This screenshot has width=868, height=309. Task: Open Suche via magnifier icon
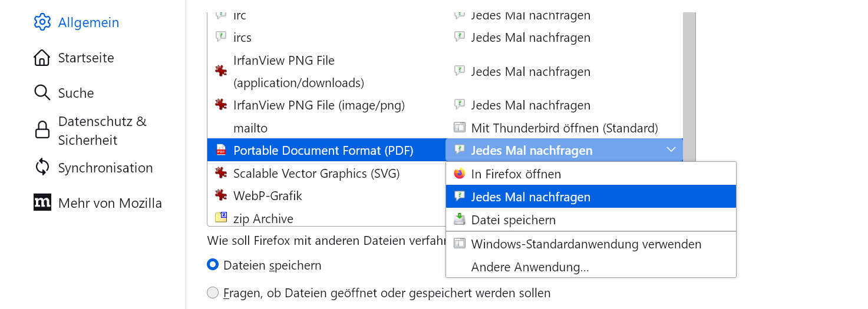coord(42,93)
